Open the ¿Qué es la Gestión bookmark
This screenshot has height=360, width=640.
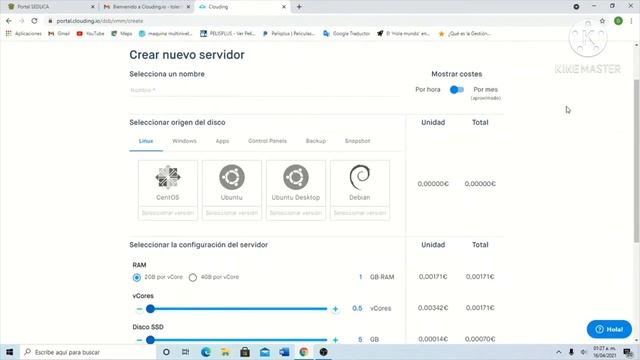pos(464,33)
